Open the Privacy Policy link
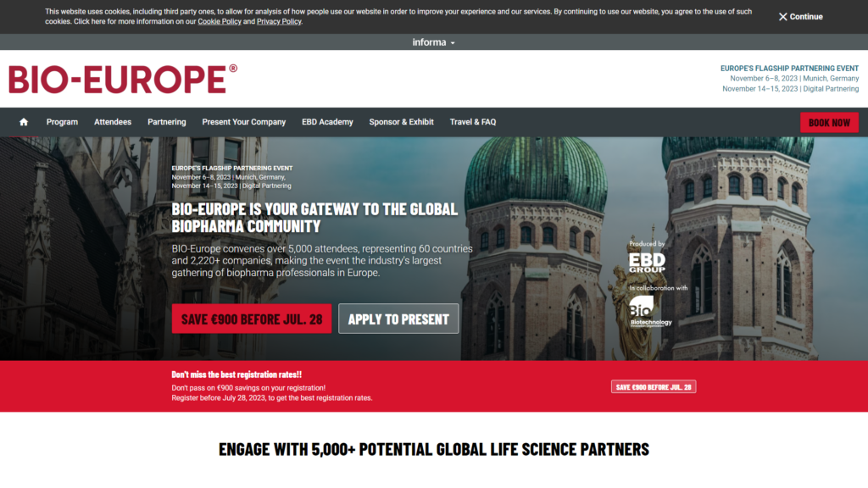 279,21
